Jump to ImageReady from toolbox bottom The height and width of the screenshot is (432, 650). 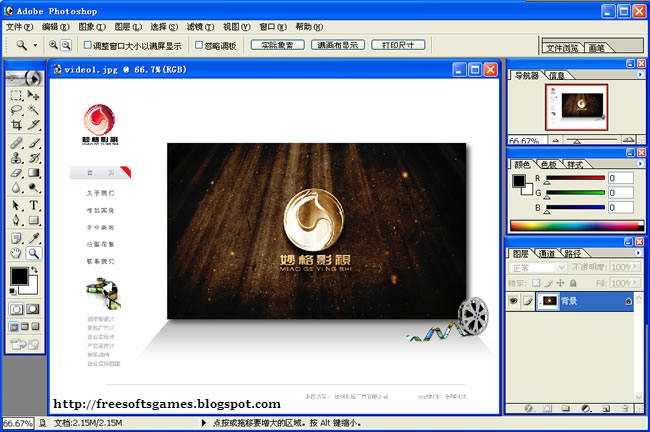click(x=24, y=344)
